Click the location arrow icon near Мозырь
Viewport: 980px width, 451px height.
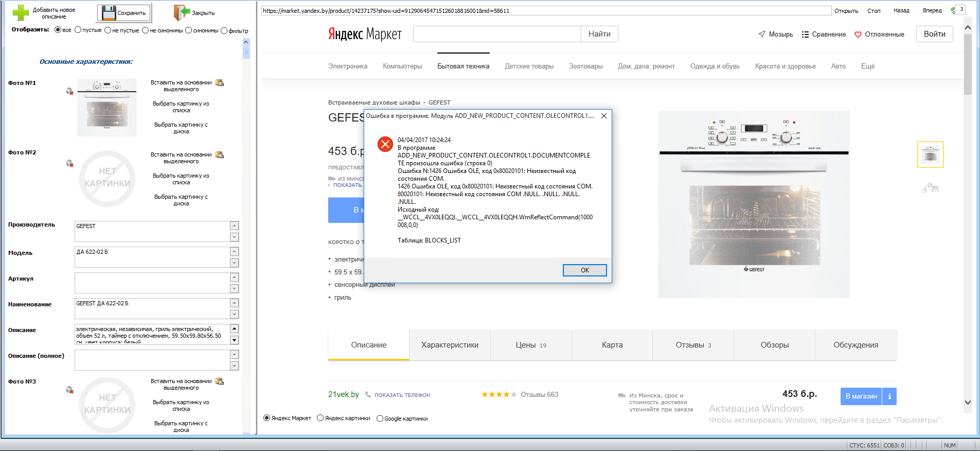point(762,34)
